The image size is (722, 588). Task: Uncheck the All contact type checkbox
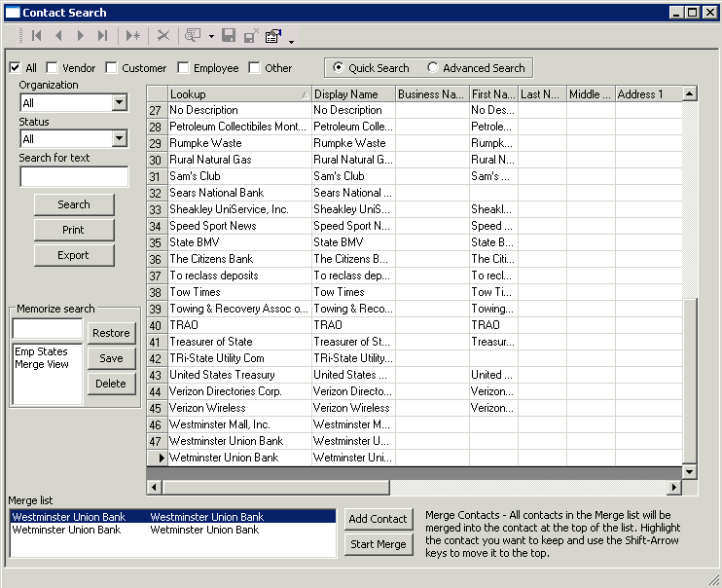[16, 68]
